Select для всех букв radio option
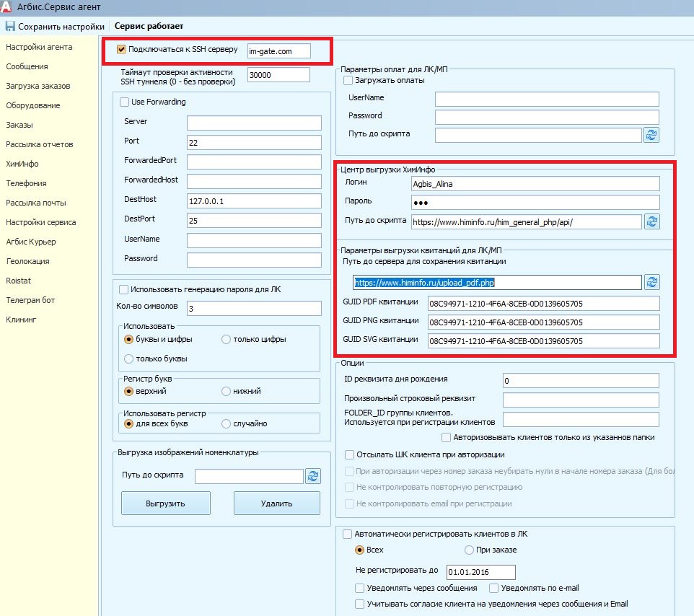 129,424
